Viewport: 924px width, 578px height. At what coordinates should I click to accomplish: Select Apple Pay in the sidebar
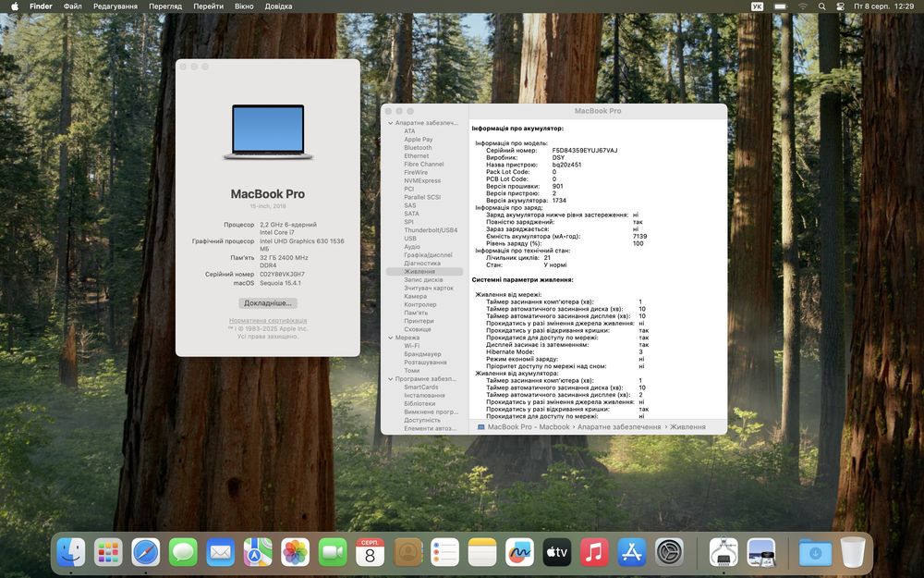pos(419,140)
